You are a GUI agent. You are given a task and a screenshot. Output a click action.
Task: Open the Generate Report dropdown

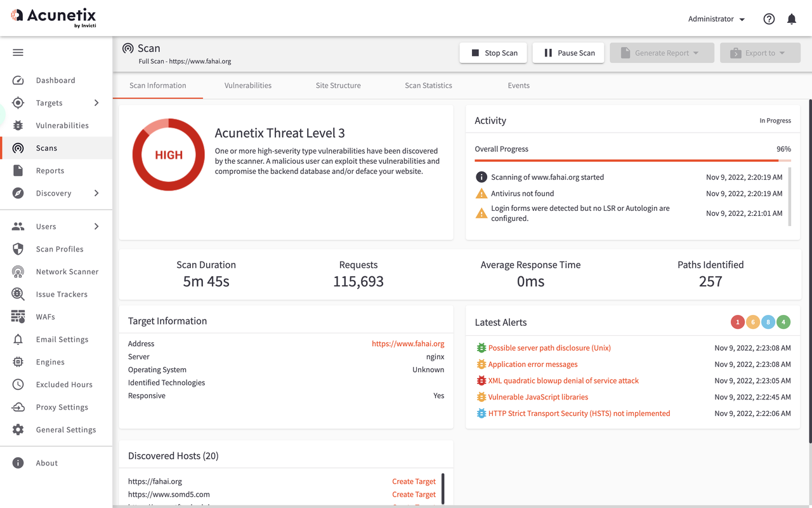pos(662,53)
